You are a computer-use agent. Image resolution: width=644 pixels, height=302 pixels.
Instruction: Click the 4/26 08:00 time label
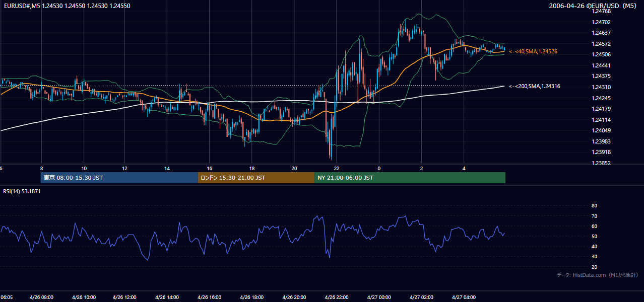pyautogui.click(x=42, y=297)
